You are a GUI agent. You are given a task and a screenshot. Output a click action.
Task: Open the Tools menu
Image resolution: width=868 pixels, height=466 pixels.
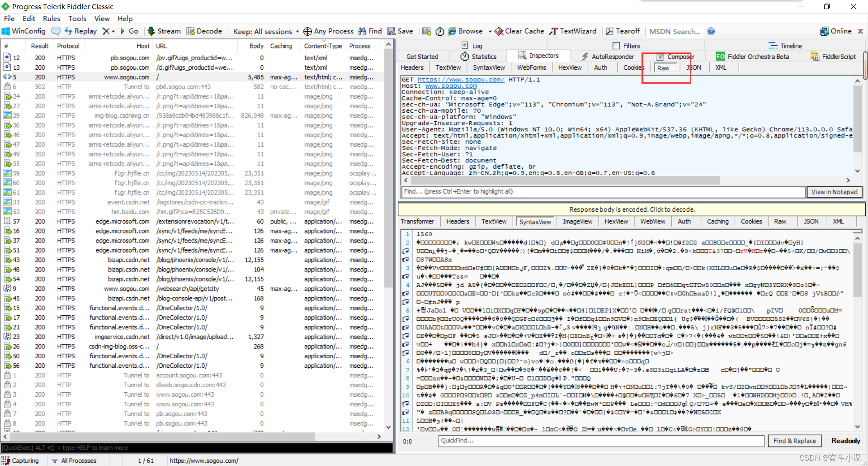(77, 19)
